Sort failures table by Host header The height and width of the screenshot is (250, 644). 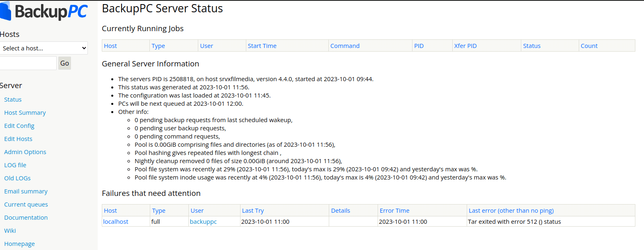[x=110, y=211]
